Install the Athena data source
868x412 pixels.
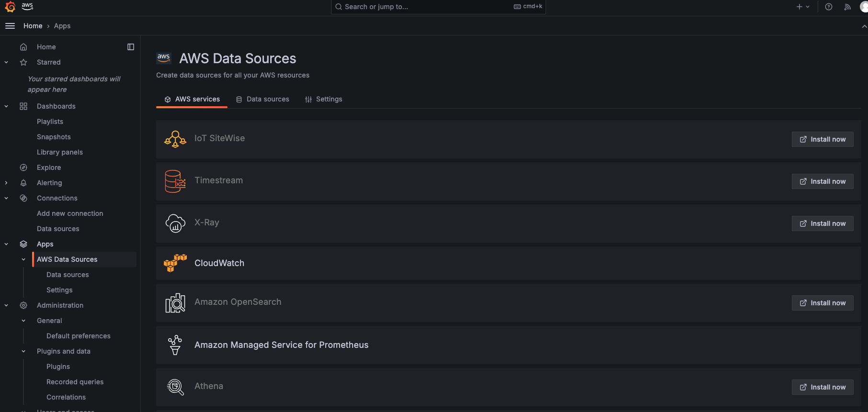pyautogui.click(x=822, y=387)
